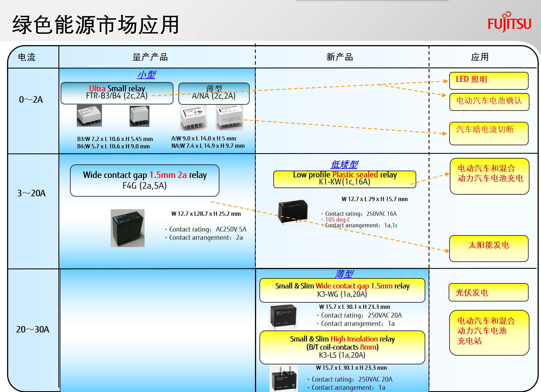Image resolution: width=541 pixels, height=392 pixels.
Task: Click the 电动汽车和混合动力汽车电池充电站 box
Action: click(x=489, y=333)
